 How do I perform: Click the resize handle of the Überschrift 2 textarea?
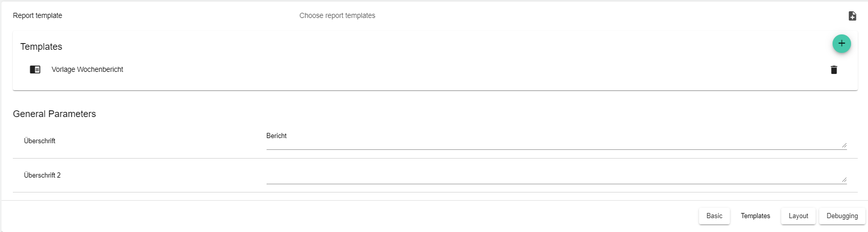tap(844, 180)
